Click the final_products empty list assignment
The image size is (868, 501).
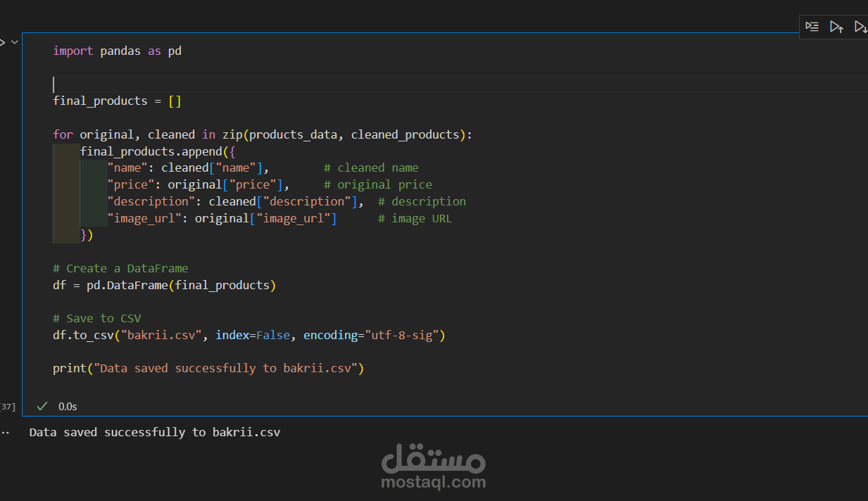[116, 101]
